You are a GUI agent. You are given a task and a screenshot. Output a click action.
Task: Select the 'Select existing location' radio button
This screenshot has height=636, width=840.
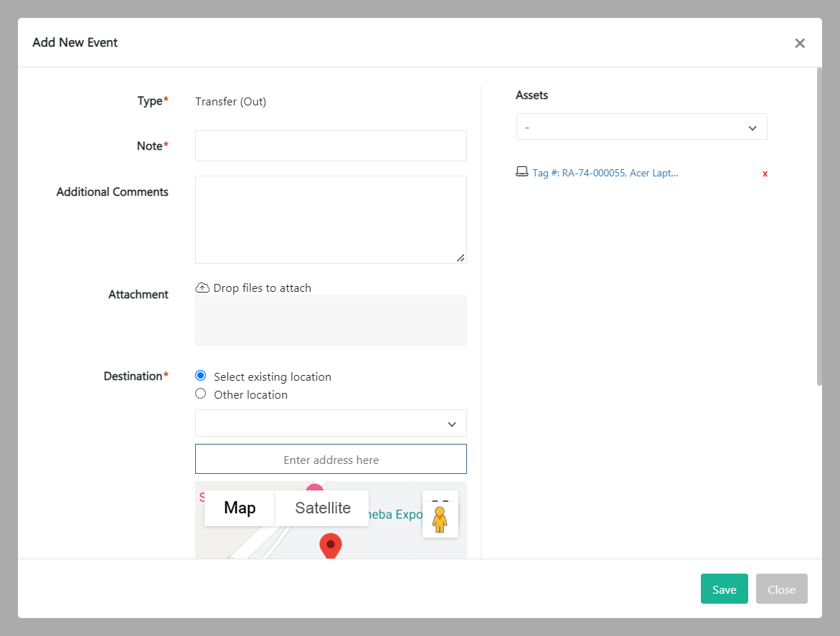pyautogui.click(x=201, y=376)
